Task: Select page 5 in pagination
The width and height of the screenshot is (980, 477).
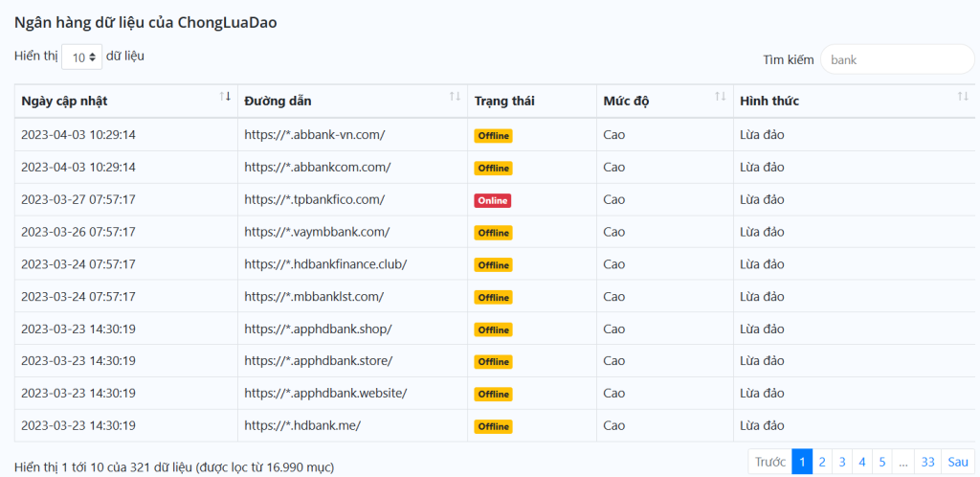Action: pos(882,462)
